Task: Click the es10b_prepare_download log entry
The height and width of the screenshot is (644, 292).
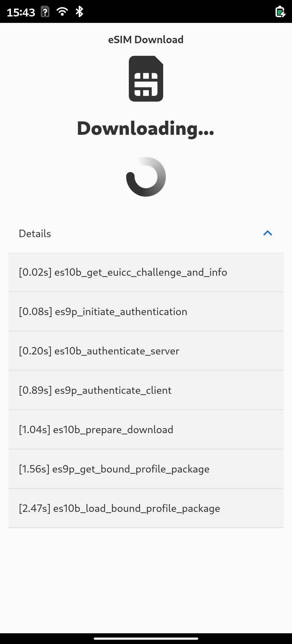Action: coord(146,430)
